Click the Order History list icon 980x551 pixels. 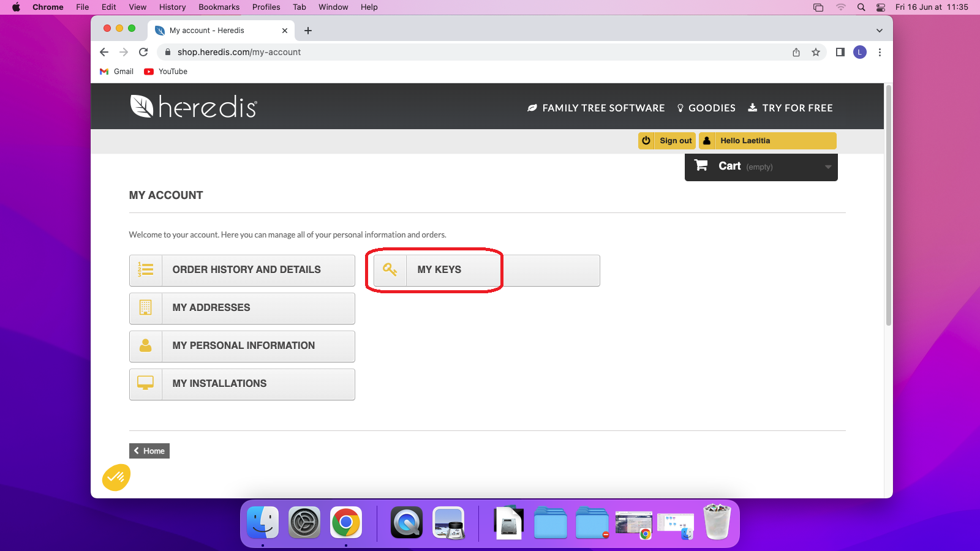(146, 269)
